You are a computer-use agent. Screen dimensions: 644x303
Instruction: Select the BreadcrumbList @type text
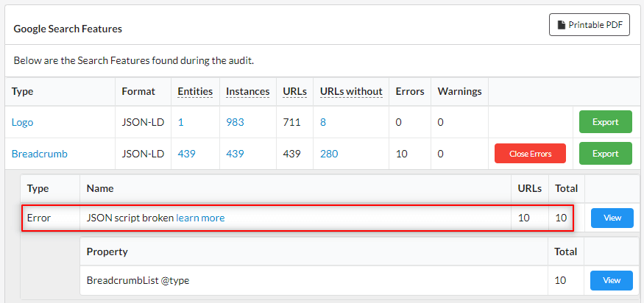pos(138,280)
